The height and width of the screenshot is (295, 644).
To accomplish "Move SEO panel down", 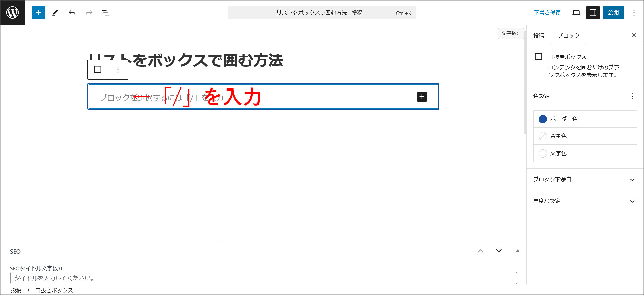I will pos(499,251).
